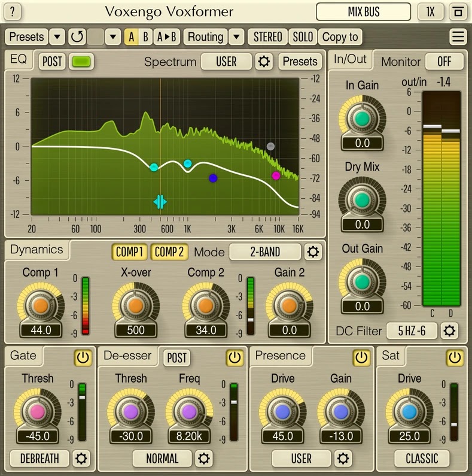Open the EQ Presets button
This screenshot has height=476, width=472.
click(x=300, y=62)
